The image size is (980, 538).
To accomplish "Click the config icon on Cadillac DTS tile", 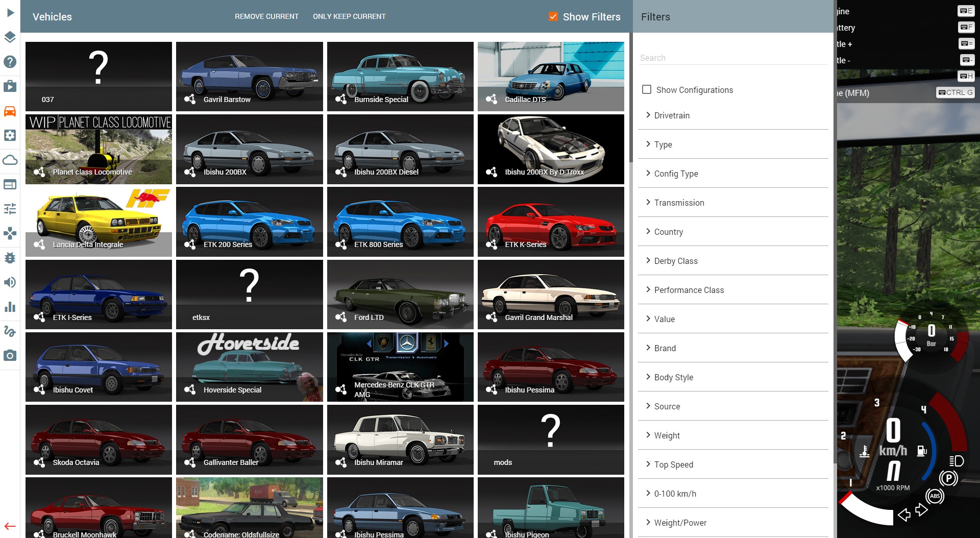I will point(491,99).
